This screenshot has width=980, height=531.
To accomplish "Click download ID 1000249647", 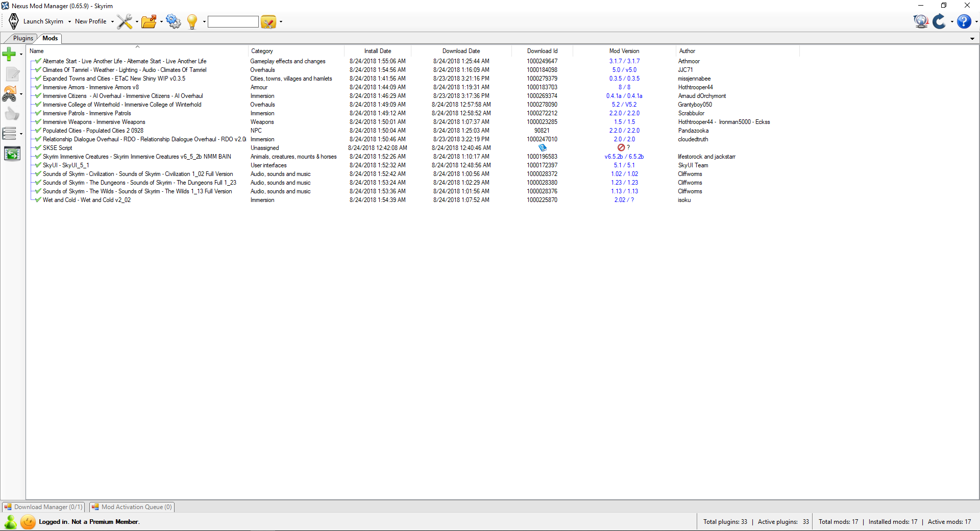I will pos(542,61).
